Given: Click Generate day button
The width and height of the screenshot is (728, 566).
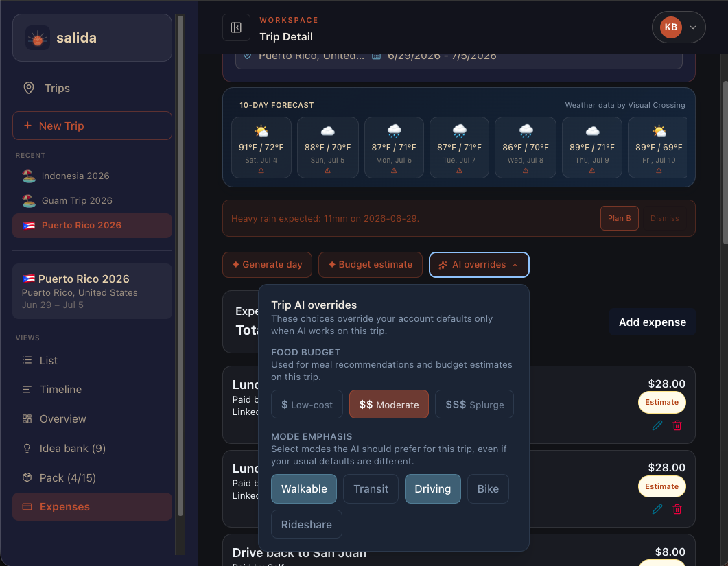Looking at the screenshot, I should point(268,265).
